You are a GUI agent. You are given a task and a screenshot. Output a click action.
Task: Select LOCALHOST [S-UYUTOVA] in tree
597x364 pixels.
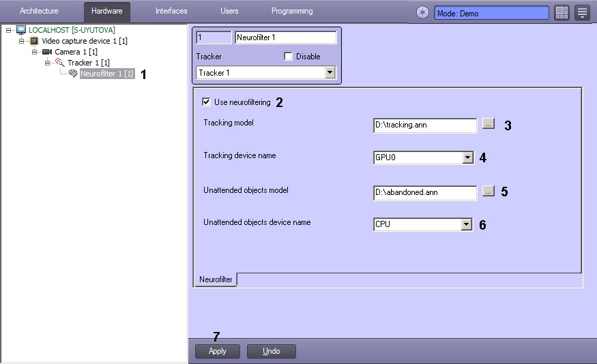click(72, 30)
